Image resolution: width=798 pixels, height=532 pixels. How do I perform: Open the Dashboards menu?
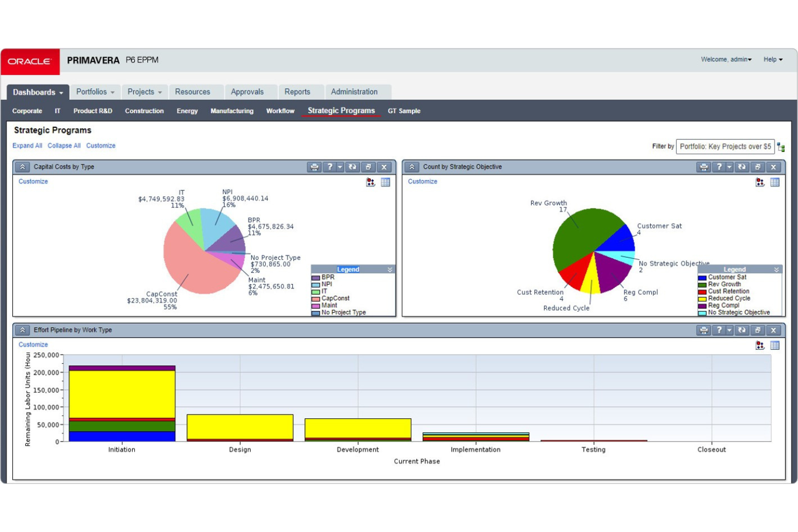click(38, 92)
